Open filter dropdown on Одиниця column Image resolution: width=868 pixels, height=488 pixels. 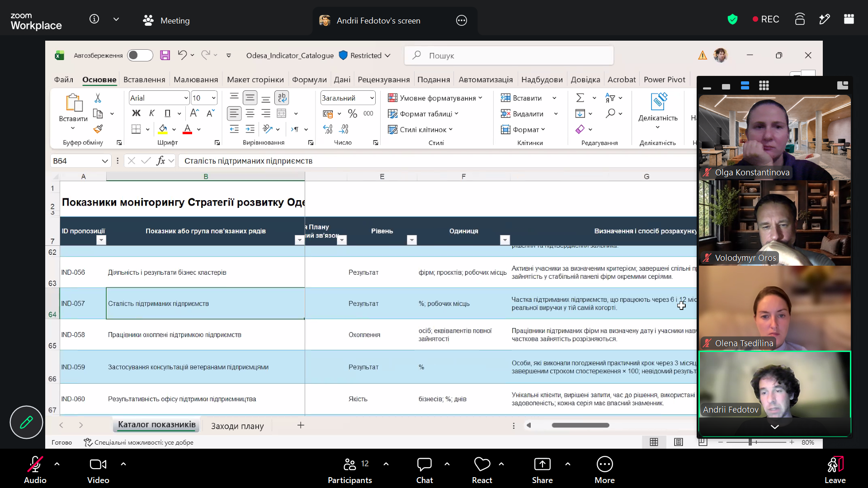(505, 240)
